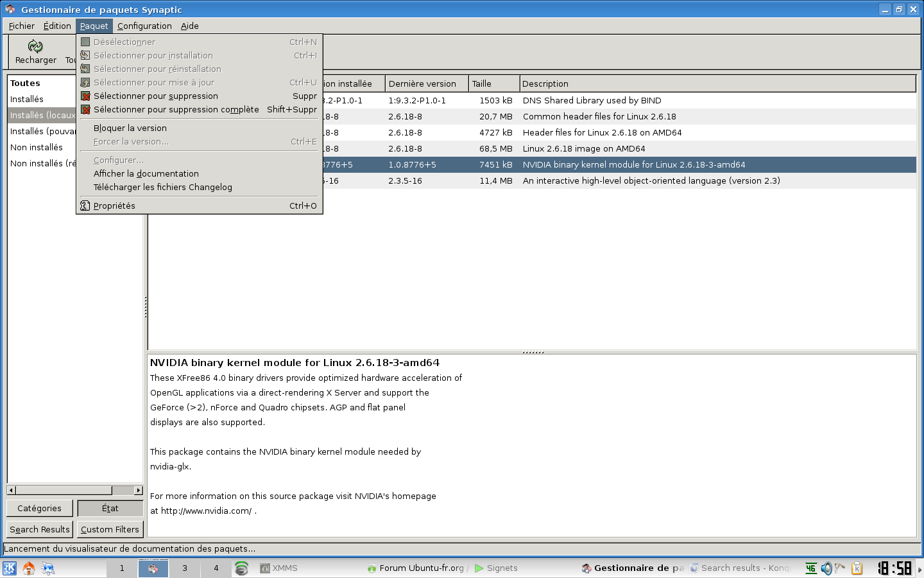Click the panel hide arrow beside the clock
The image size is (924, 578).
pos(920,569)
